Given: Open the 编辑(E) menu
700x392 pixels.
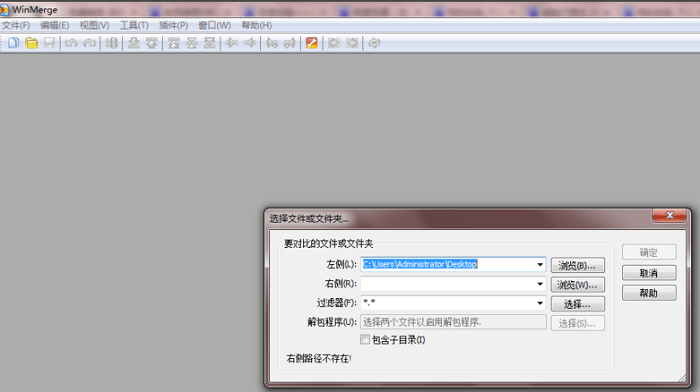Looking at the screenshot, I should click(x=54, y=25).
